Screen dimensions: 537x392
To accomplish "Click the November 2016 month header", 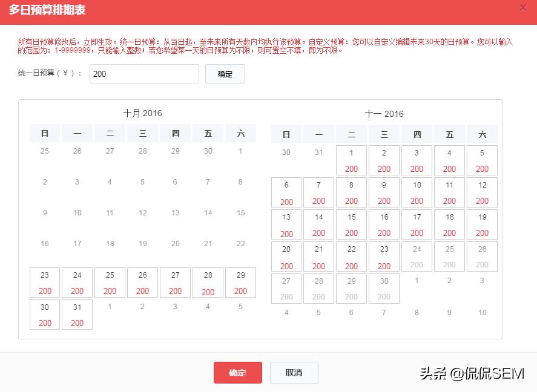I will pos(385,114).
